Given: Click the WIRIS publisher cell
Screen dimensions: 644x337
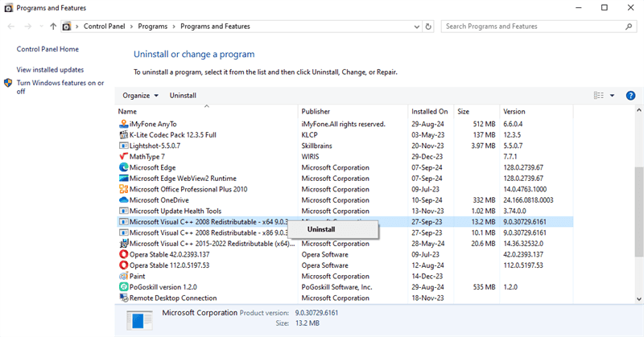Looking at the screenshot, I should (x=310, y=156).
